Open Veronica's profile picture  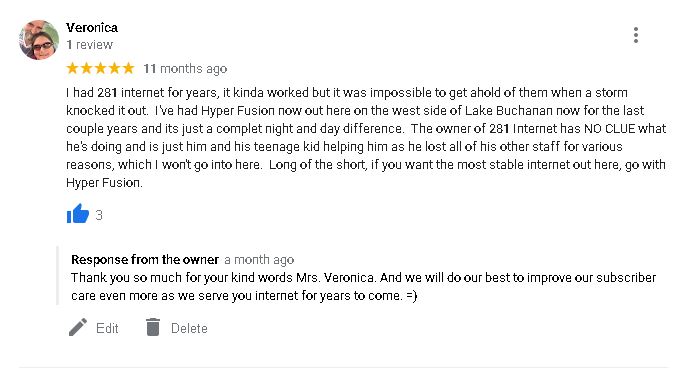tap(39, 40)
